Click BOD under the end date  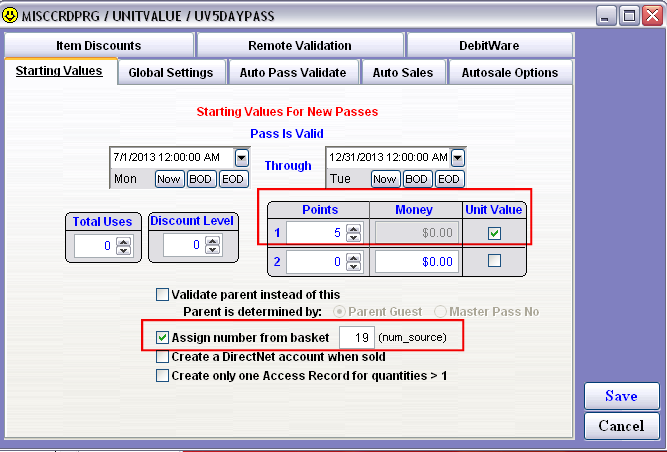[x=416, y=179]
